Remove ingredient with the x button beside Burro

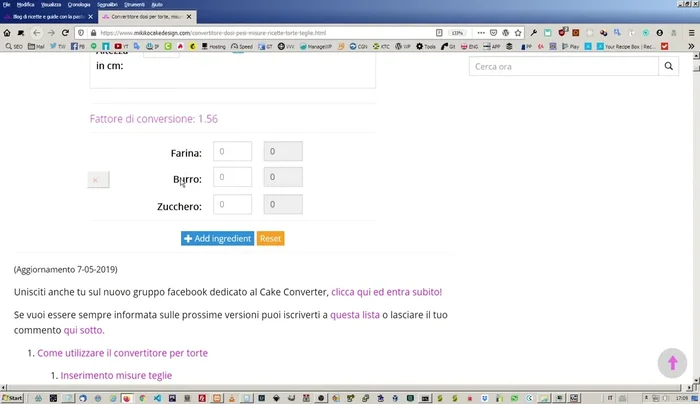(96, 180)
